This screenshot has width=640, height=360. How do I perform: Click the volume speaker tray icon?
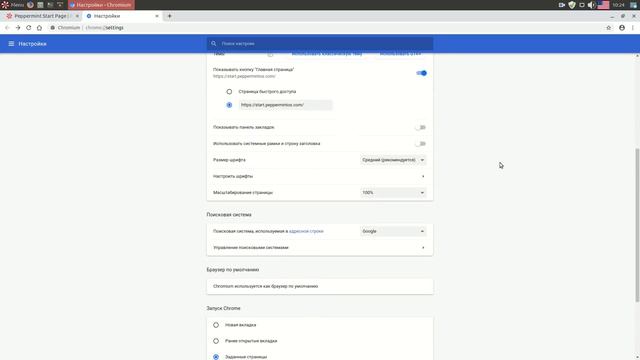coord(591,5)
